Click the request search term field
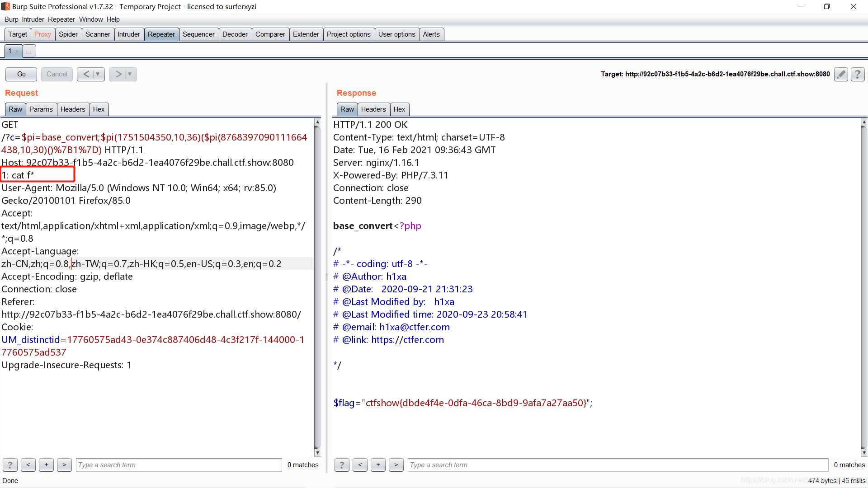The image size is (868, 488). click(179, 465)
